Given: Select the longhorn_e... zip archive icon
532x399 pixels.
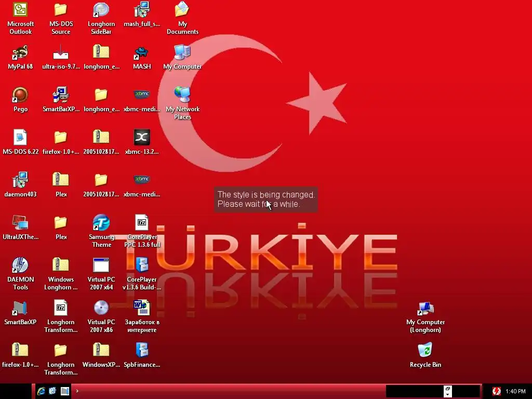Looking at the screenshot, I should (101, 52).
